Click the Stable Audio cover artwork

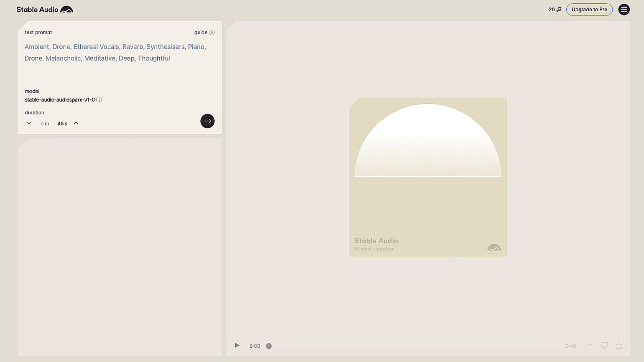pyautogui.click(x=428, y=177)
